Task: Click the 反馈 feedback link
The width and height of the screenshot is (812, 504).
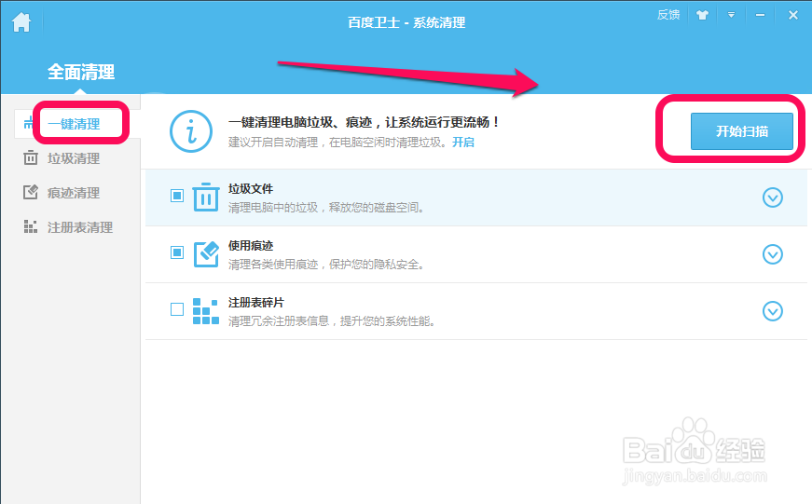Action: pos(668,15)
